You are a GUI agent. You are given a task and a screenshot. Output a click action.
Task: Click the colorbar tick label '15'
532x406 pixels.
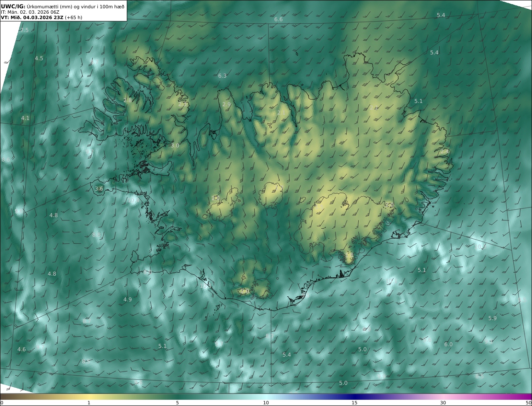click(355, 403)
